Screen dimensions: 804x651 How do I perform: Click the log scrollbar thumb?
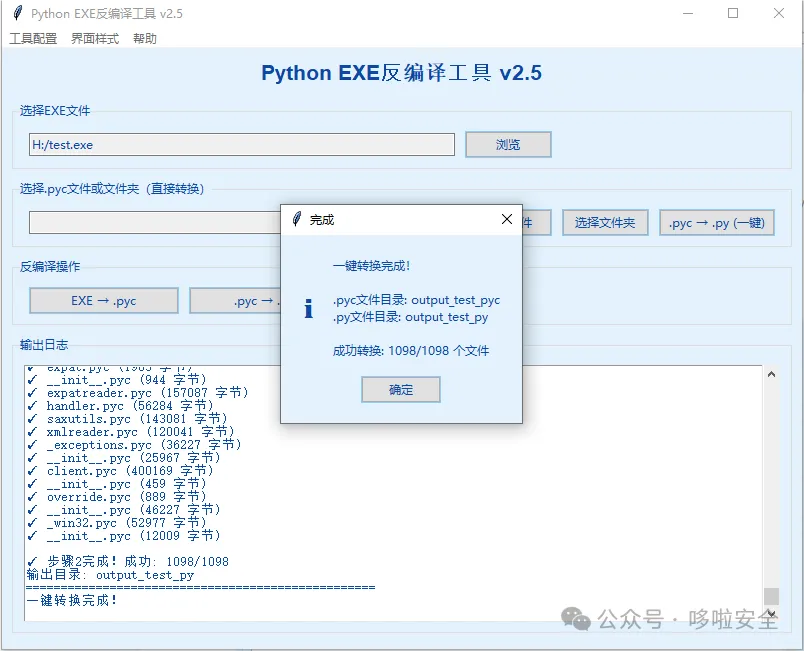(771, 596)
